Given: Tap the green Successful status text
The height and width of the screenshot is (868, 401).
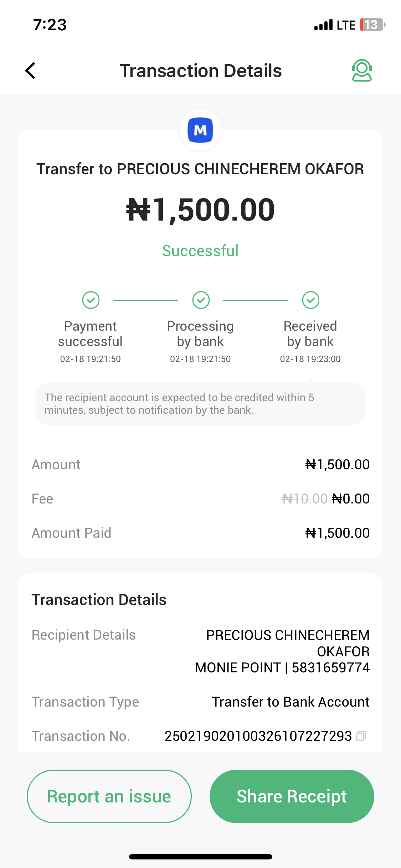Looking at the screenshot, I should coord(200,251).
